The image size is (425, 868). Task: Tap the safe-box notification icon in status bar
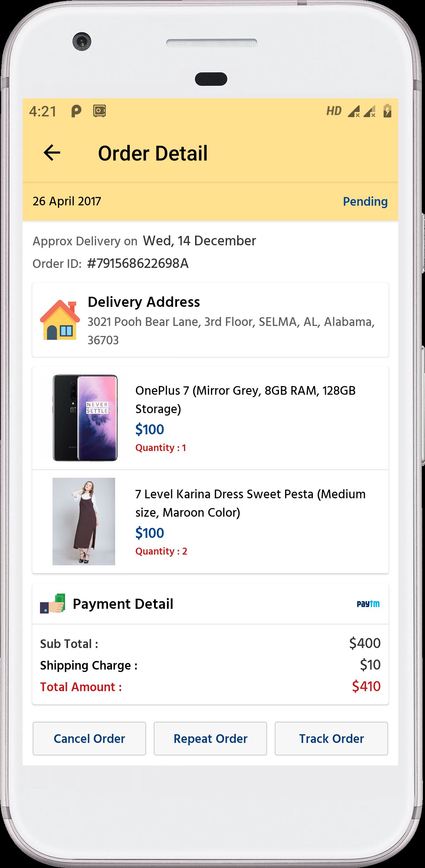pyautogui.click(x=99, y=111)
